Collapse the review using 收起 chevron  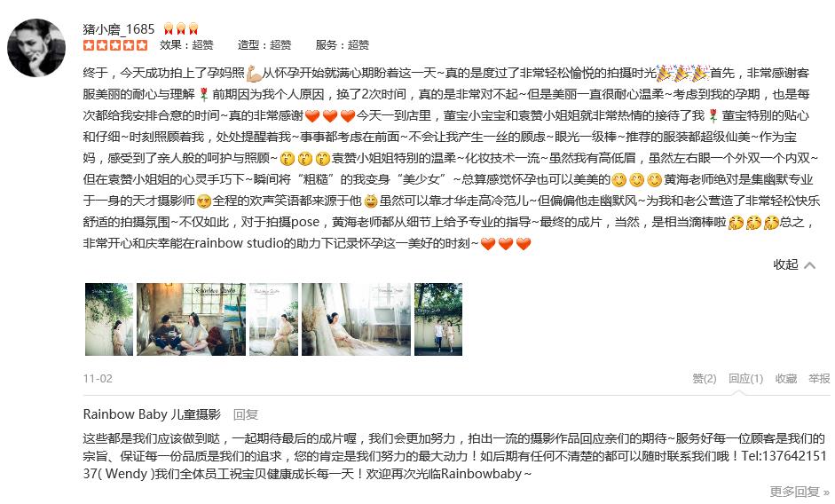794,264
